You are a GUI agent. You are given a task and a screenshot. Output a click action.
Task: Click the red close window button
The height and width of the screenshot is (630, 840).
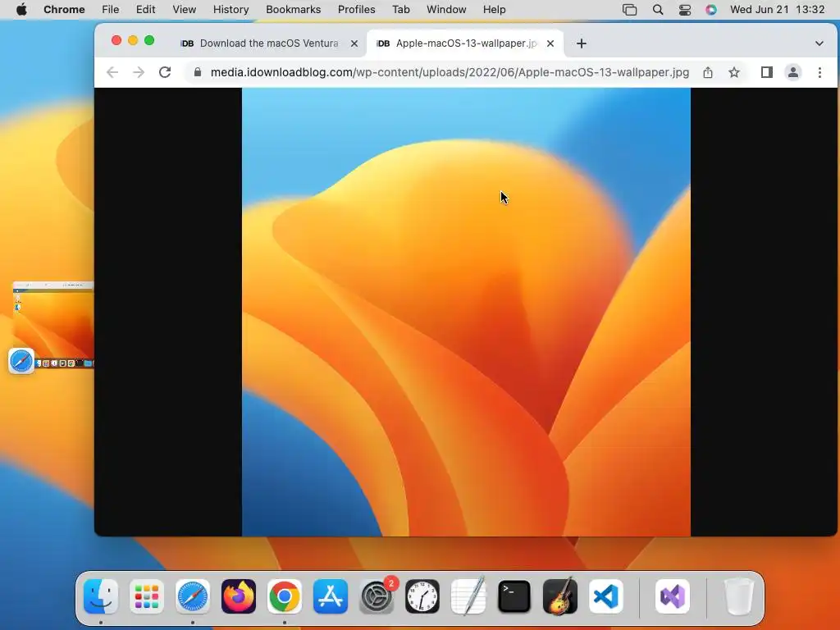[116, 40]
